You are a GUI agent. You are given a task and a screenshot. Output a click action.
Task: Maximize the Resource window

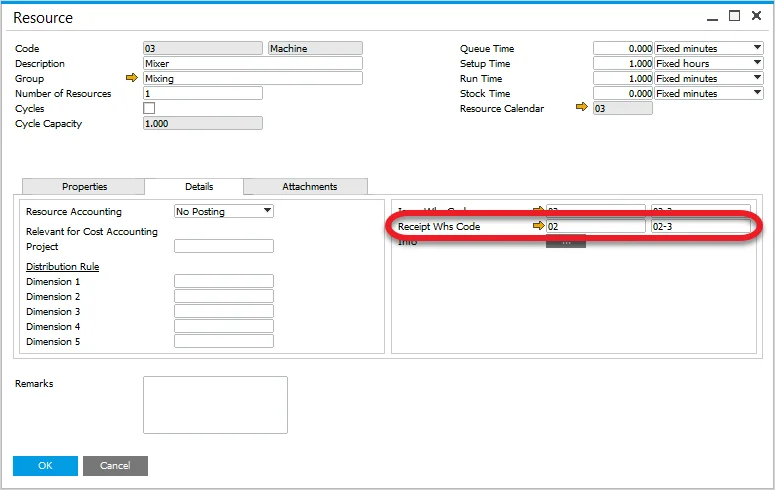734,16
